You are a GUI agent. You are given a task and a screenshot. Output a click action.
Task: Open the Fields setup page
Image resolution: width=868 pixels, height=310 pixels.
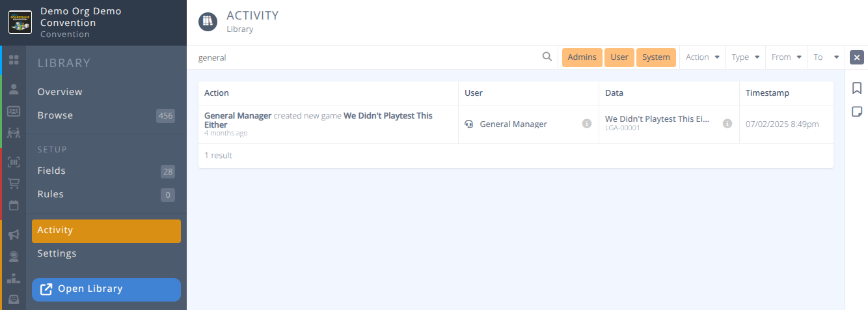[106, 171]
